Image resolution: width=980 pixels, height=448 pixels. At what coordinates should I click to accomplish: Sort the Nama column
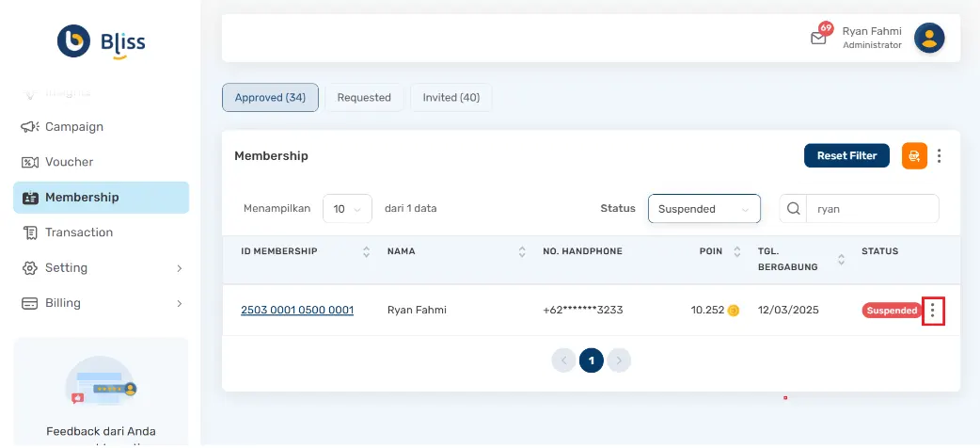point(522,252)
